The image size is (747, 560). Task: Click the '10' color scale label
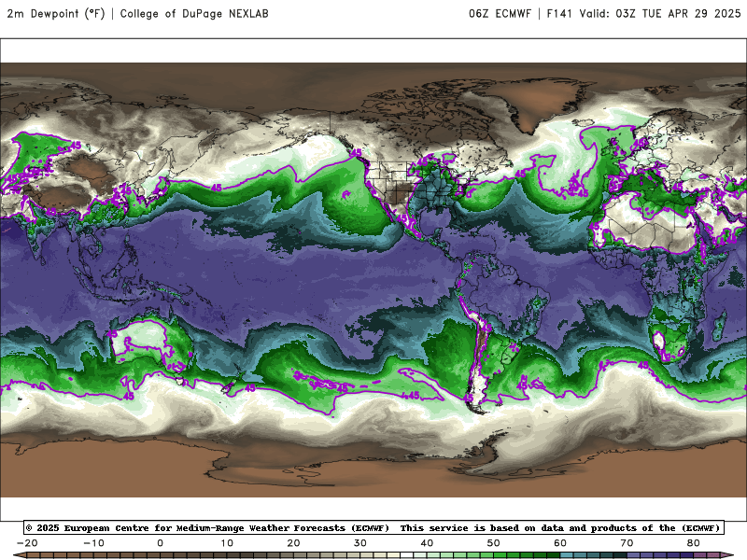[x=227, y=543]
